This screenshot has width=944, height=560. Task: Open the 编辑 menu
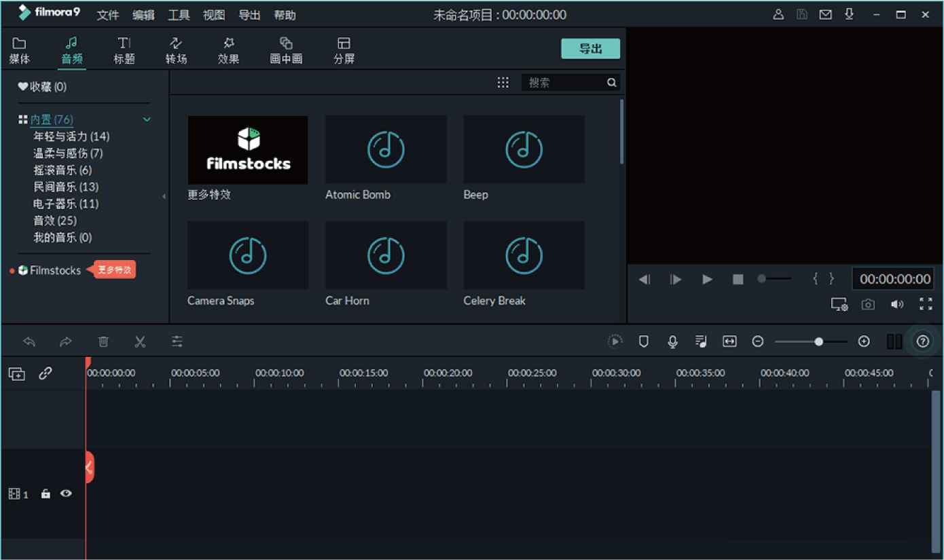[x=143, y=15]
